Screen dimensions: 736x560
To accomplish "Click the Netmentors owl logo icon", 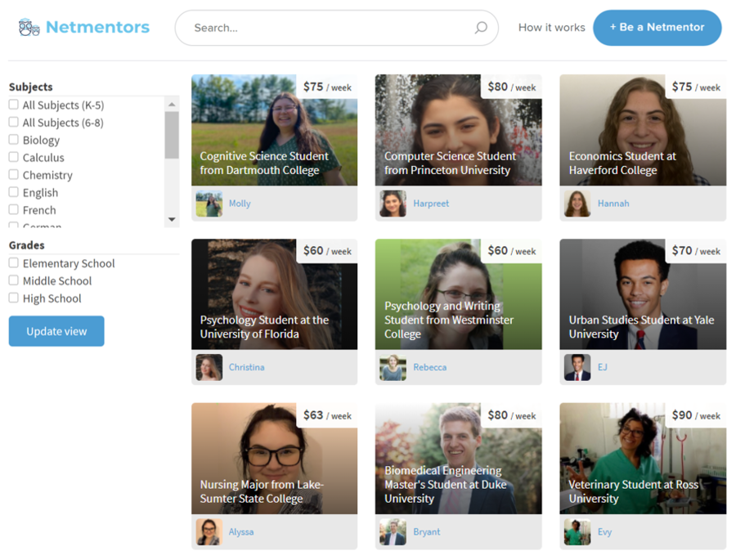I will (x=29, y=28).
